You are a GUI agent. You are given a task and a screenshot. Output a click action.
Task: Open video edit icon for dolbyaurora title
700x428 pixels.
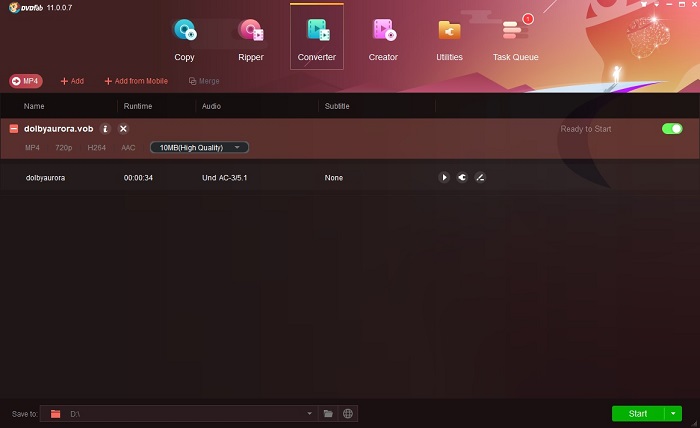(480, 178)
